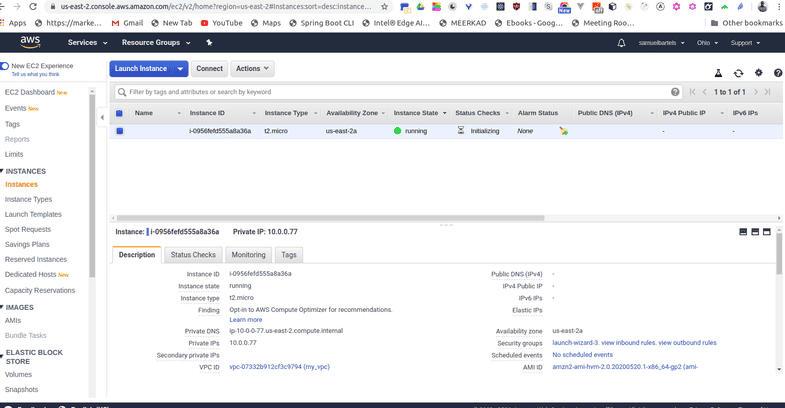Open Launch Instance dropdown arrow
785x408 pixels.
[180, 69]
